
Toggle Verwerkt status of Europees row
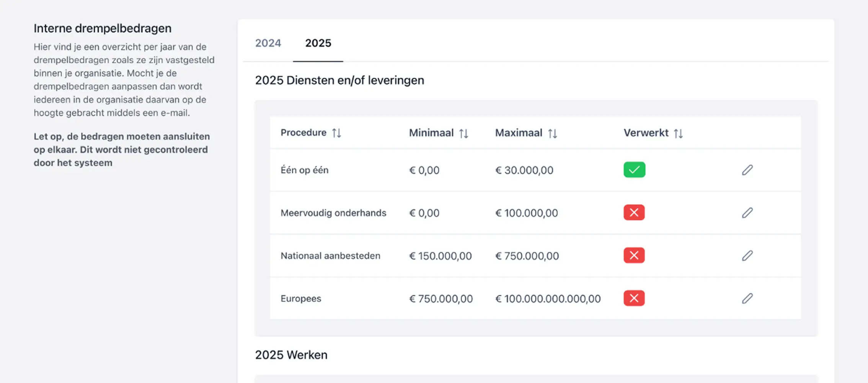point(634,298)
